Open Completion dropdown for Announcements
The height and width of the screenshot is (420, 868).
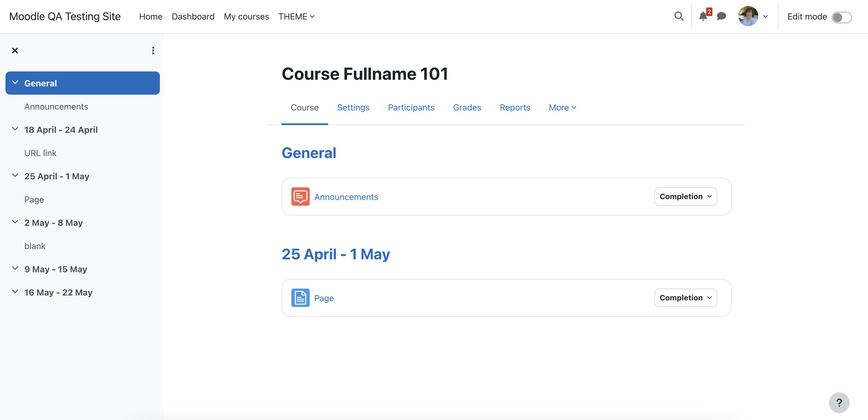[x=685, y=196]
